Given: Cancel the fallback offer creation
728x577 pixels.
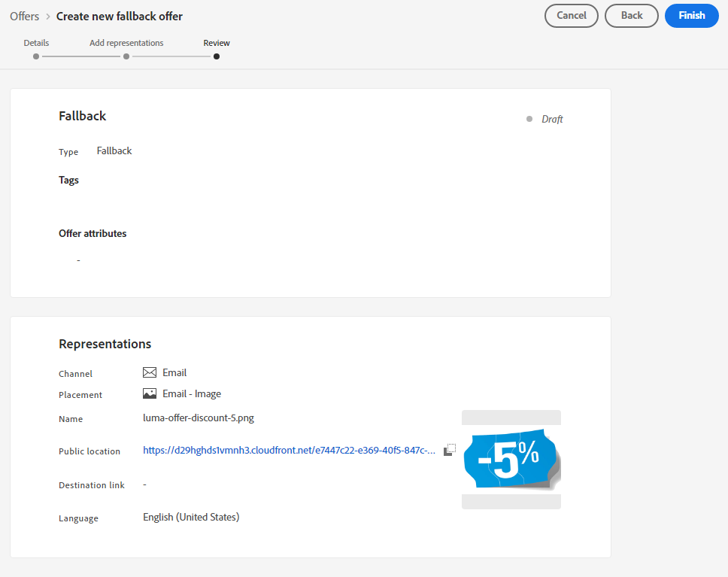Looking at the screenshot, I should (x=571, y=16).
